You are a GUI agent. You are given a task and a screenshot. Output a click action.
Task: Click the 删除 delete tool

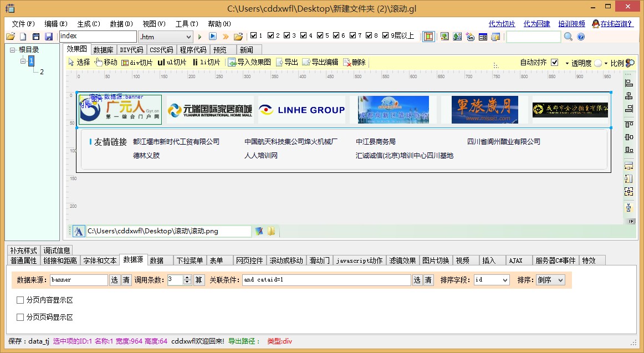click(x=355, y=62)
